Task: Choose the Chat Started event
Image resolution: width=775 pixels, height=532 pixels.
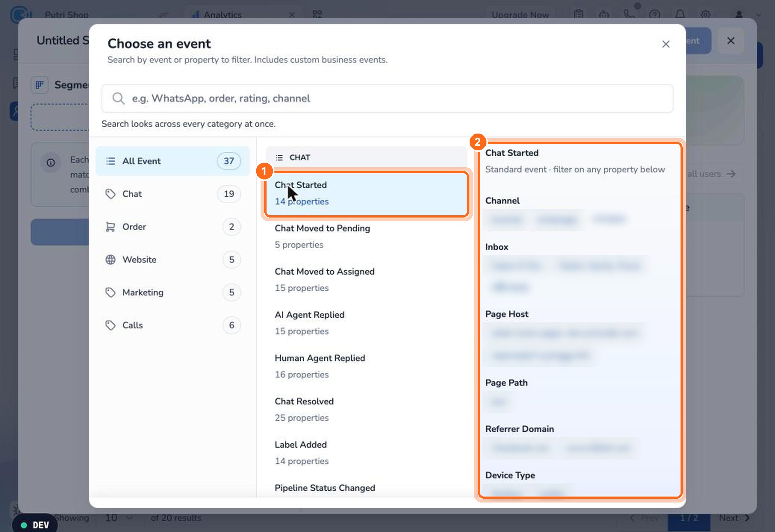Action: pos(367,194)
